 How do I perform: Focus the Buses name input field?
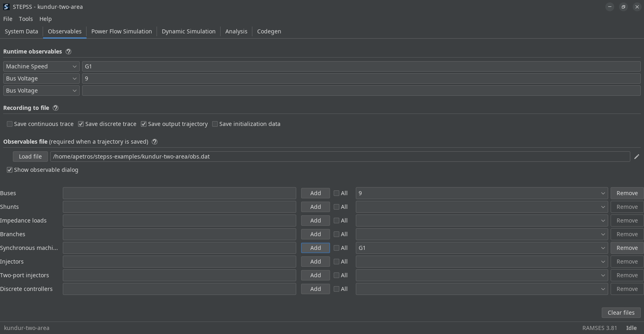tap(180, 193)
